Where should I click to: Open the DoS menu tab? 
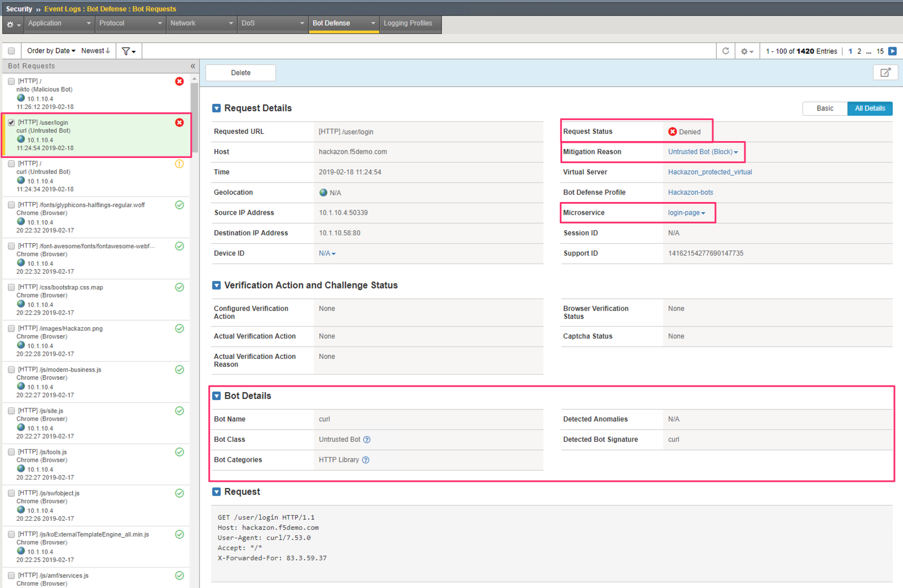point(272,24)
